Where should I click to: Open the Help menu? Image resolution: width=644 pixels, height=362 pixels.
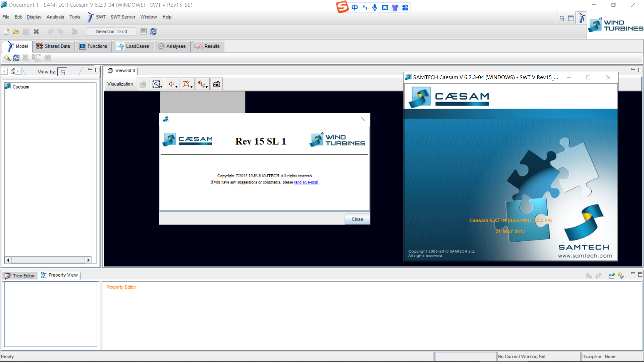tap(167, 17)
